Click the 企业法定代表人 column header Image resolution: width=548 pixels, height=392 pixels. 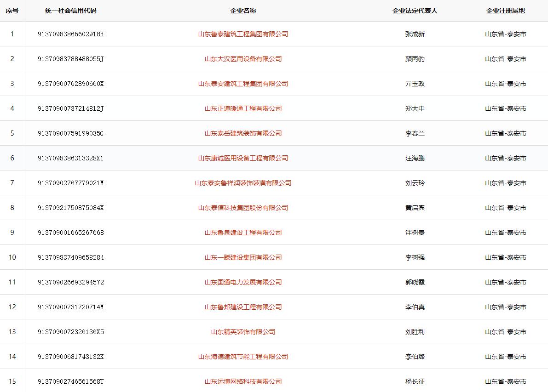415,11
